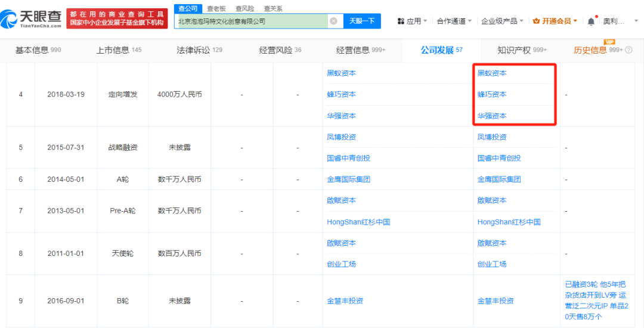Image resolution: width=644 pixels, height=328 pixels.
Task: Clear the search box with the X icon
Action: click(333, 21)
